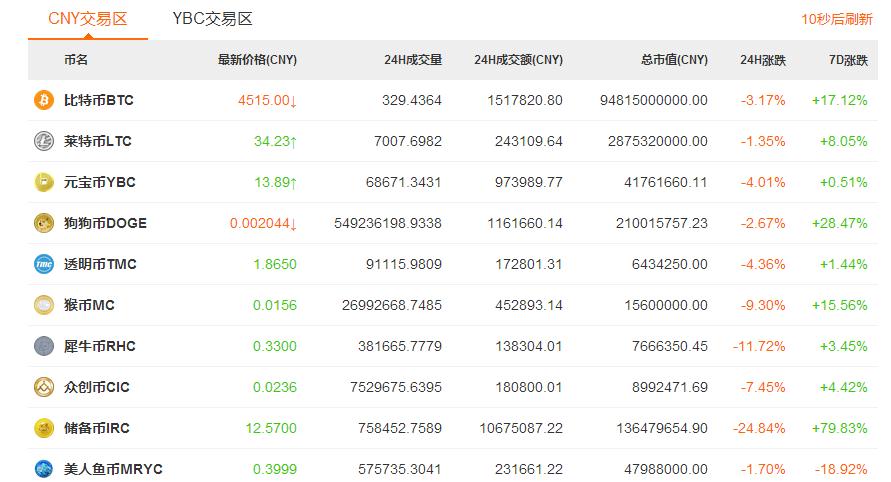Open the 透明币TMC market link

pyautogui.click(x=100, y=264)
